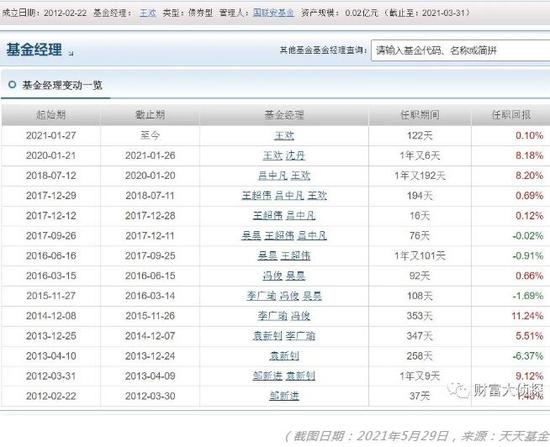
Task: Open the 王欢 manager link in top info bar
Action: pos(148,13)
